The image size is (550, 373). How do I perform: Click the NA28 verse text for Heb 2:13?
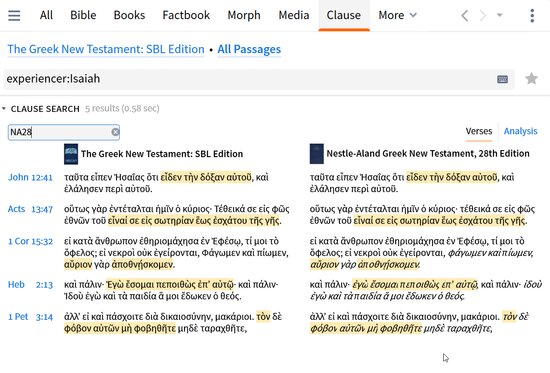(426, 290)
